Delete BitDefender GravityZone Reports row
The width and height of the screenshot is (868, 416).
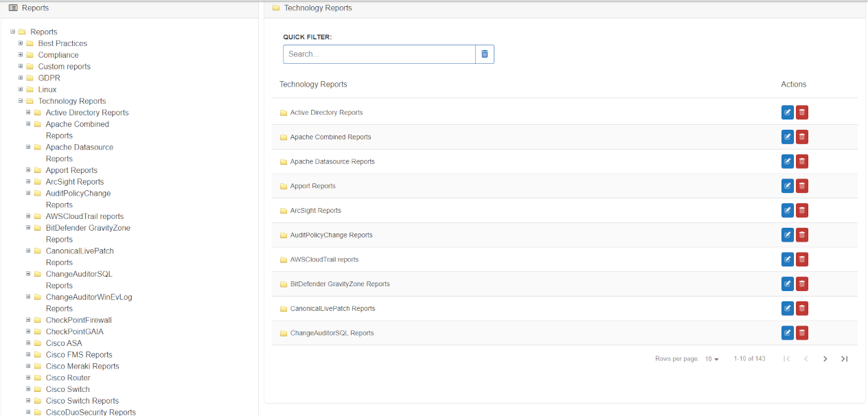tap(802, 284)
